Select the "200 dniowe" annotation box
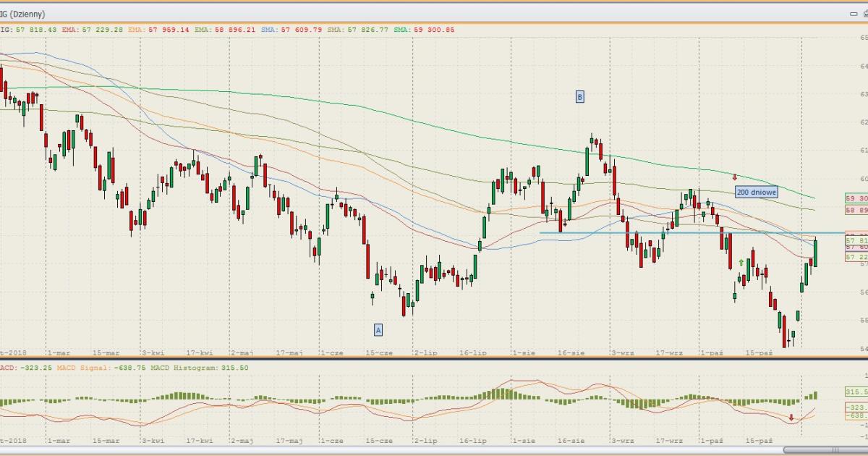This screenshot has height=456, width=868. 756,192
